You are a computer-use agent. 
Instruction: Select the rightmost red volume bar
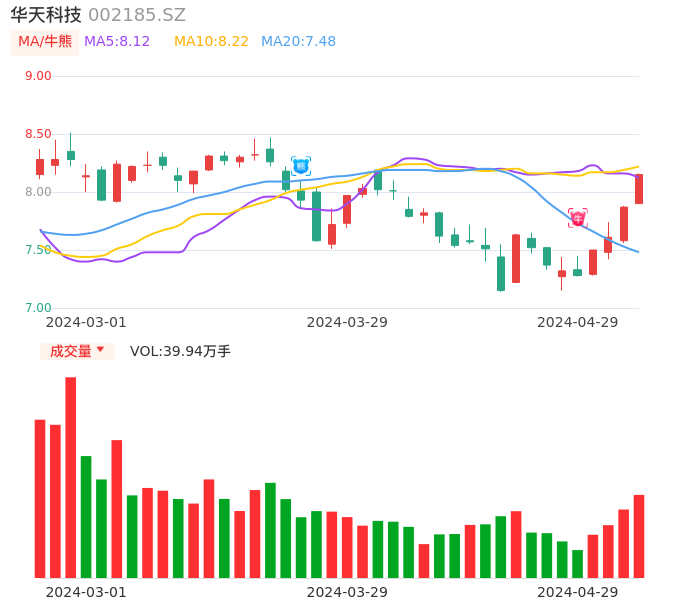coord(639,536)
